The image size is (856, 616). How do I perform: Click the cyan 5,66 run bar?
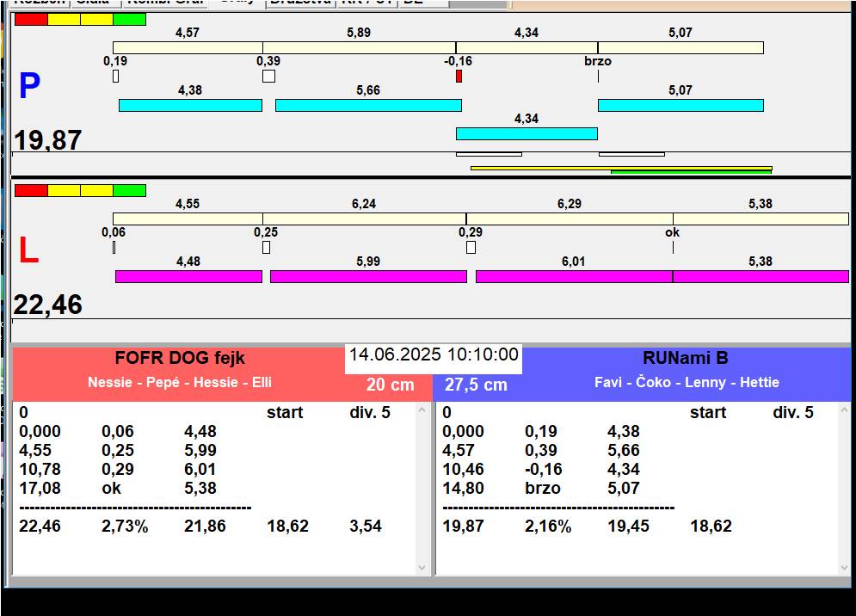point(368,106)
